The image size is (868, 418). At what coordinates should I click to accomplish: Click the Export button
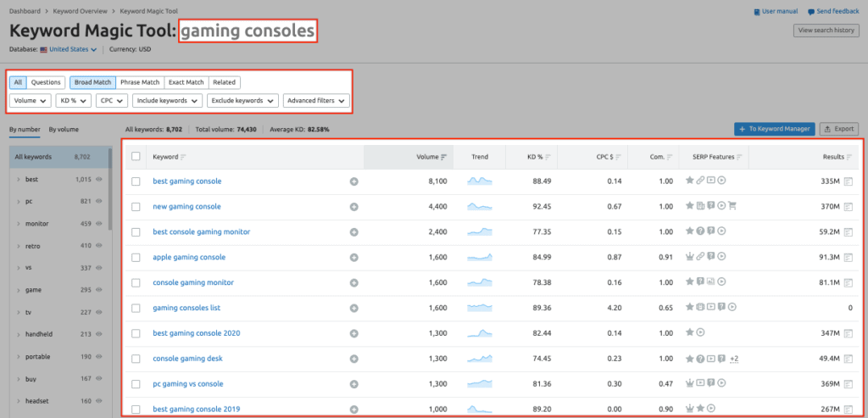coord(839,129)
